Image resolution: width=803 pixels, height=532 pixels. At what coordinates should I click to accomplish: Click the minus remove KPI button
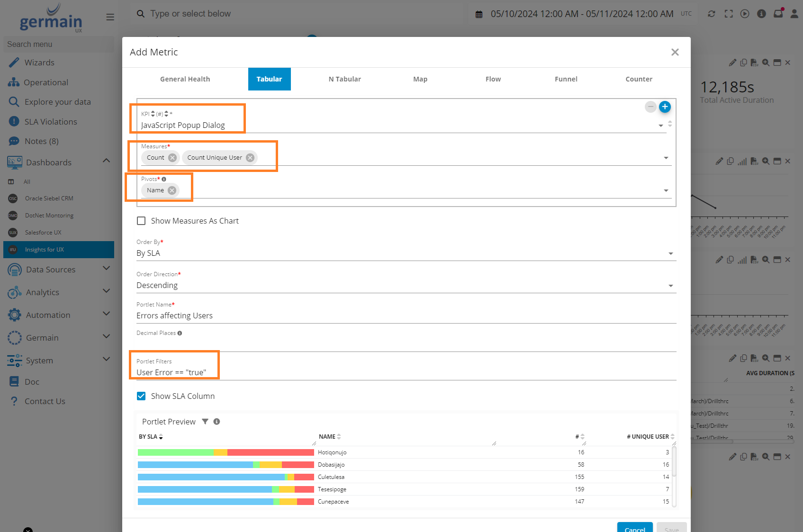(650, 107)
